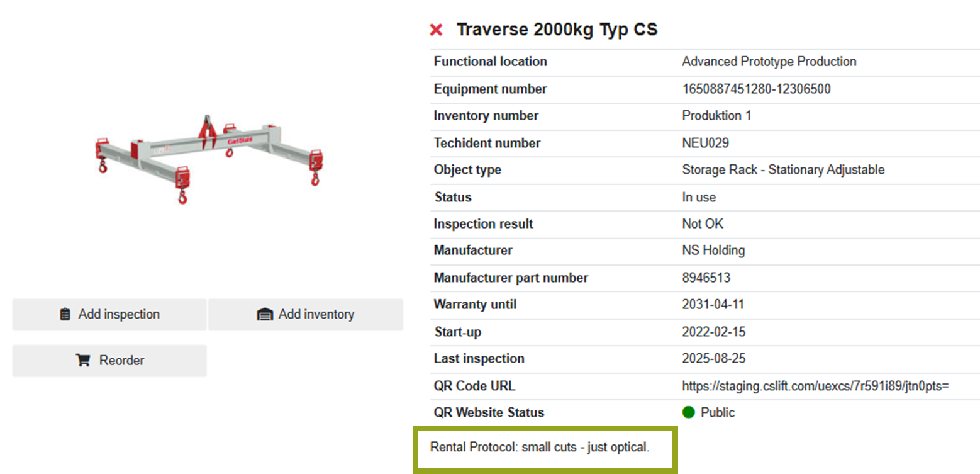Select the NEU029 techident number
The image size is (980, 474).
click(705, 143)
